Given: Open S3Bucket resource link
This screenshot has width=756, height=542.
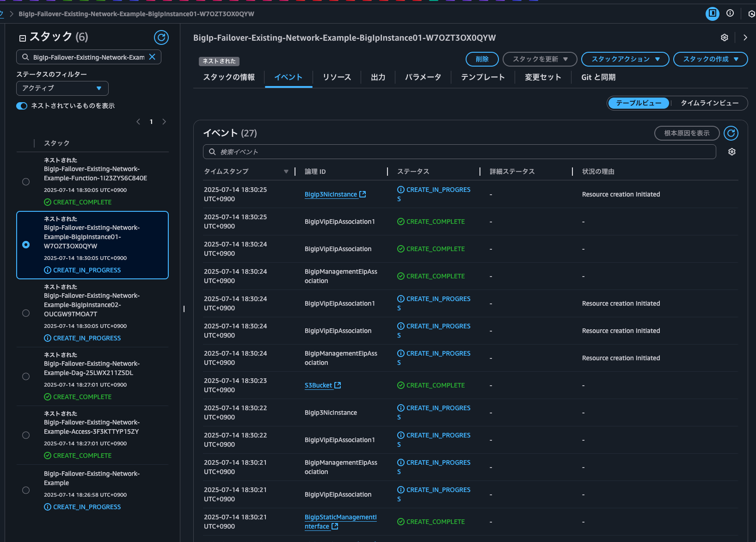Looking at the screenshot, I should pyautogui.click(x=318, y=385).
